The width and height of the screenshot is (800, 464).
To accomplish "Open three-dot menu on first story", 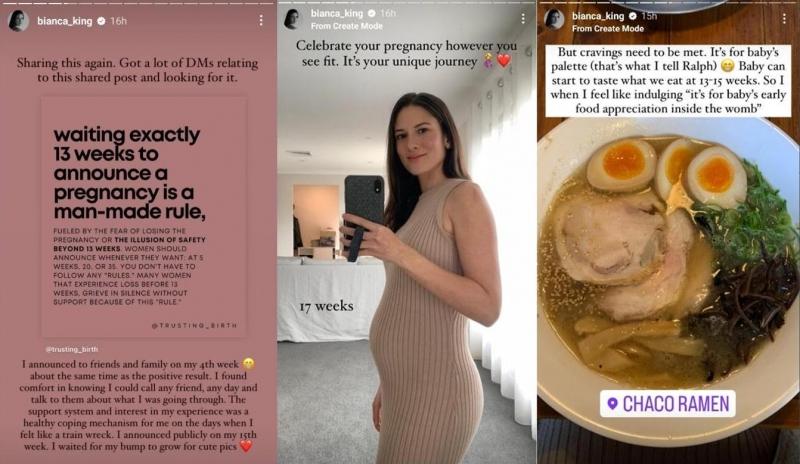I will point(261,20).
